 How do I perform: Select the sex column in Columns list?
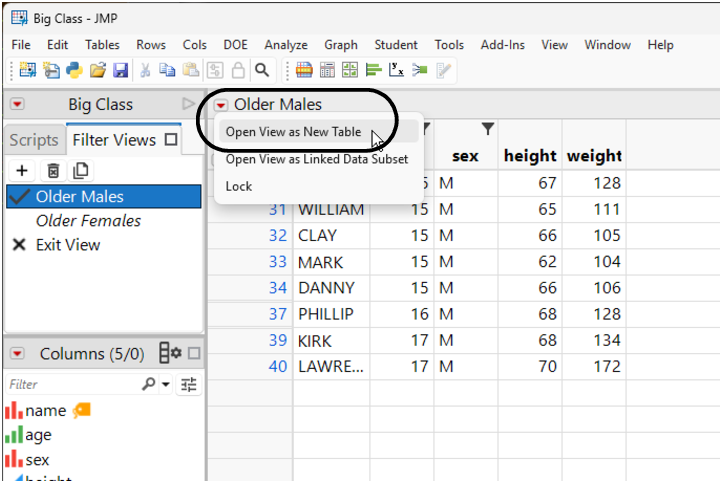click(37, 460)
